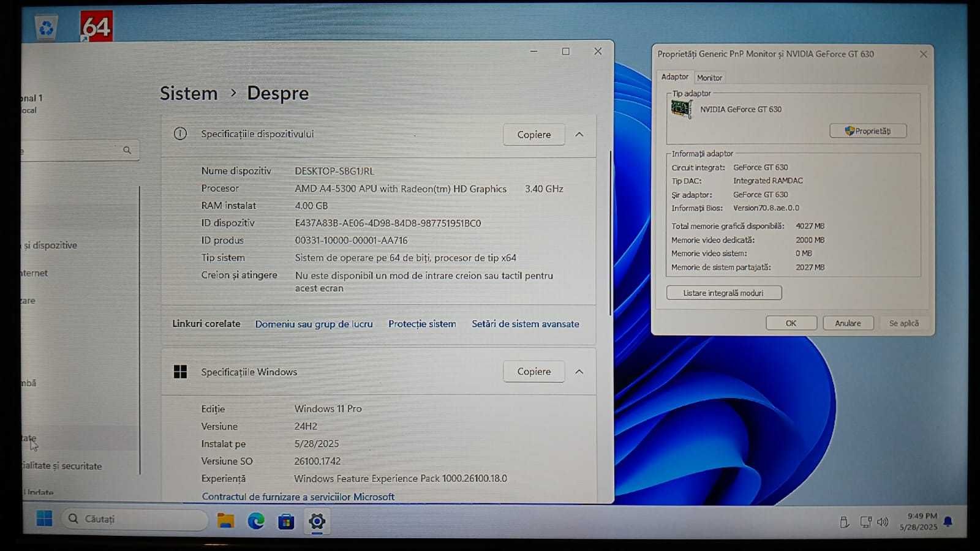
Task: Click Anulare in the adapter dialog
Action: pyautogui.click(x=848, y=323)
